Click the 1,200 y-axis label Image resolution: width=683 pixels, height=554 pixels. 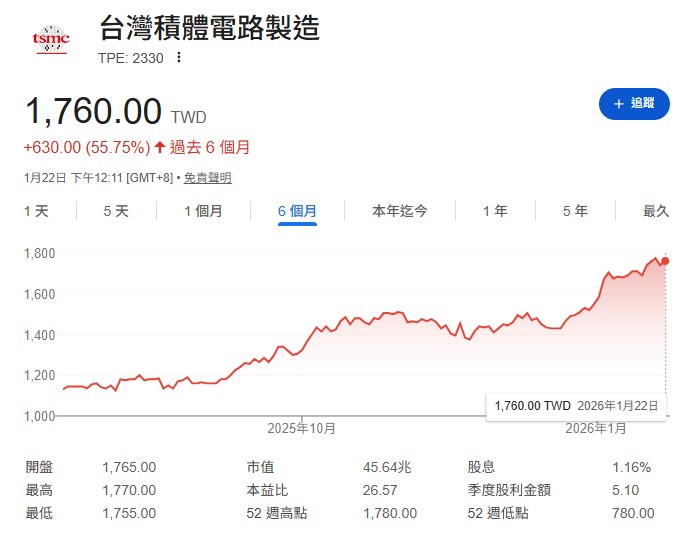pos(39,375)
